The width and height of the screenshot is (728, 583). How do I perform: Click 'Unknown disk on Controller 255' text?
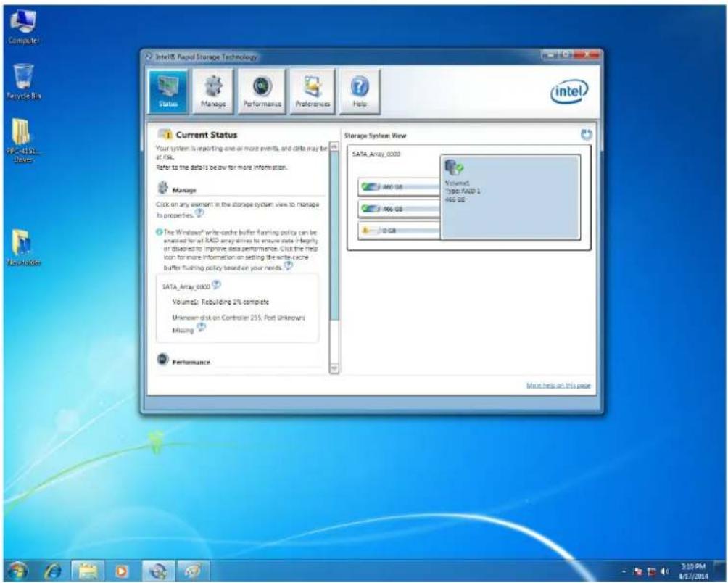click(238, 318)
